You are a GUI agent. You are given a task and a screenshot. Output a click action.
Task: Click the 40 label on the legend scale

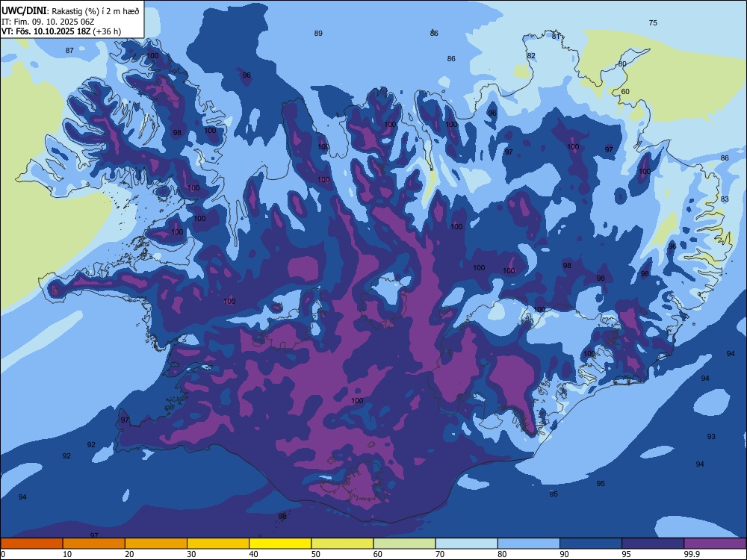point(253,554)
